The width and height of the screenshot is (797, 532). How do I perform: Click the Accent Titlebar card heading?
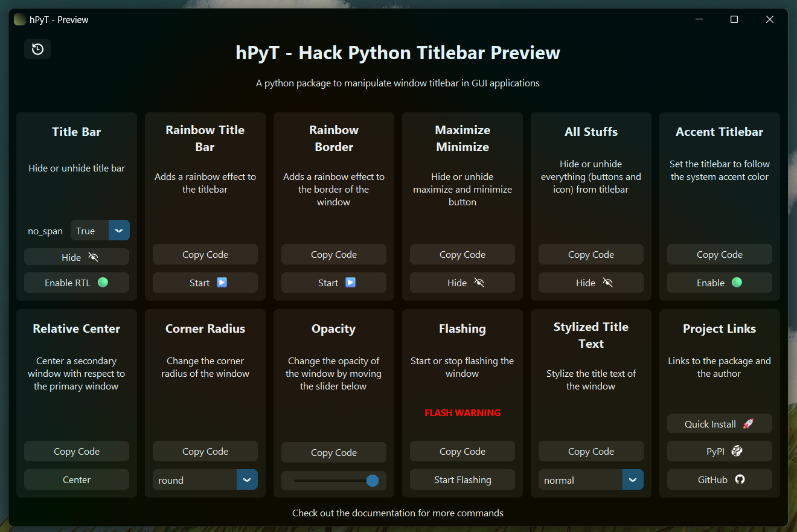[x=720, y=132]
